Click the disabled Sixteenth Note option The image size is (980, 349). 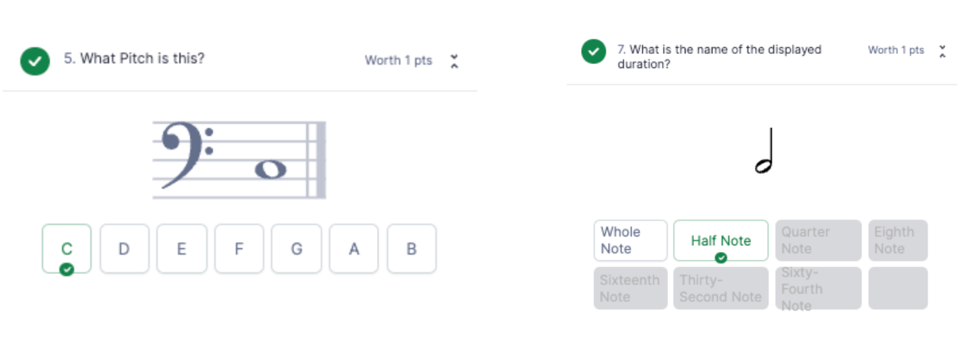click(x=630, y=288)
